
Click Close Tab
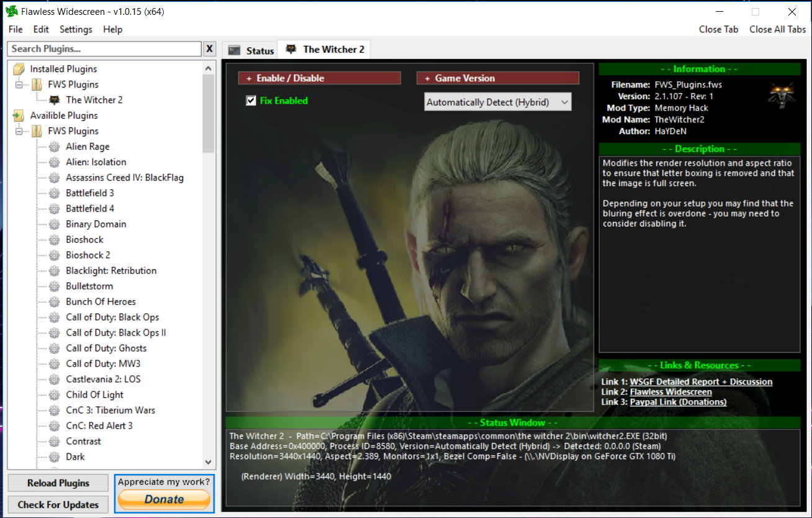click(718, 29)
